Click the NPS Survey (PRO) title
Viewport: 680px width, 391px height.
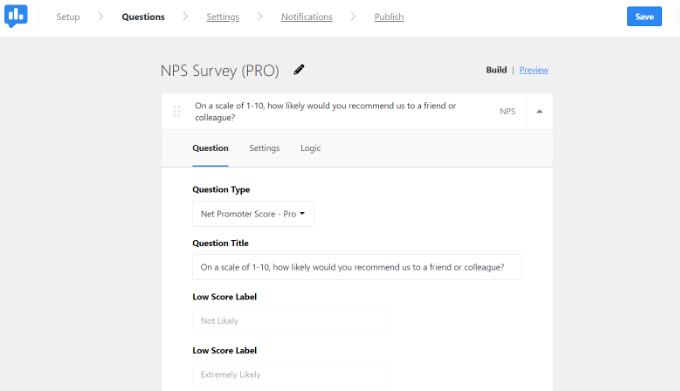tap(220, 70)
